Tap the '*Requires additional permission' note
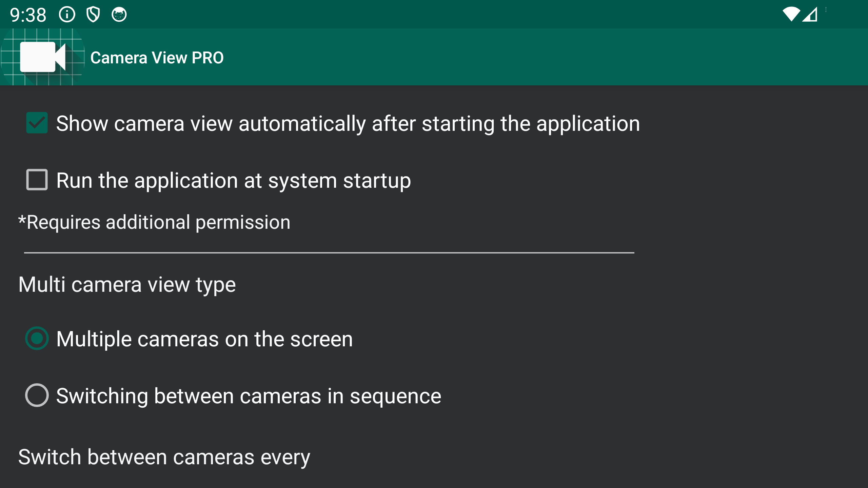This screenshot has width=868, height=488. click(x=154, y=223)
